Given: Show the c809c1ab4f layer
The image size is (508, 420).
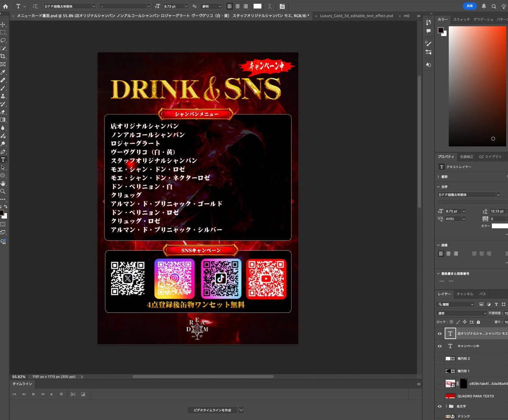Looking at the screenshot, I should pyautogui.click(x=440, y=384).
